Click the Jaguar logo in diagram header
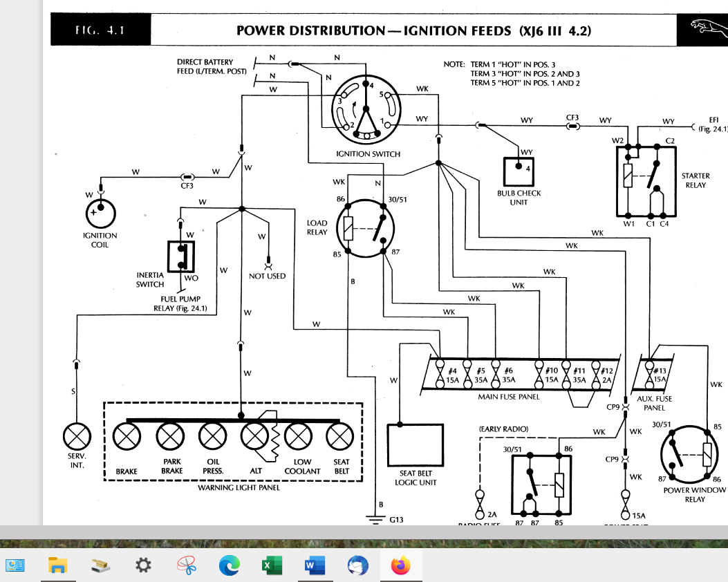Screen dimensions: 728x582 click(x=708, y=30)
